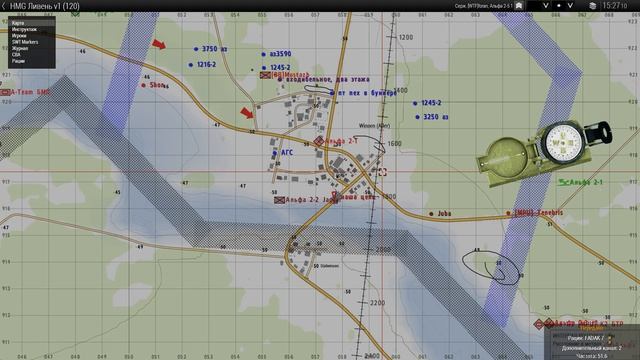Image resolution: width=640 pixels, height=360 pixels.
Task: Open the Игроки entry in the briefing menu
Action: click(x=31, y=36)
